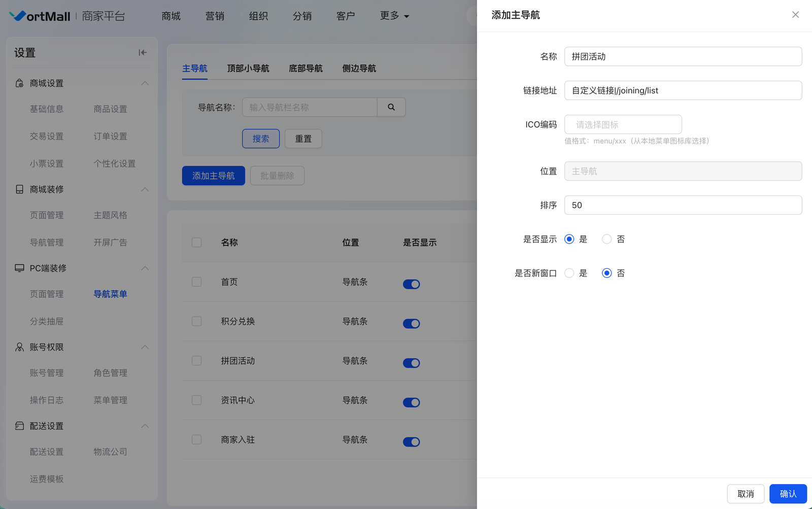Click the 账号权限 user icon
This screenshot has width=812, height=509.
tap(19, 347)
